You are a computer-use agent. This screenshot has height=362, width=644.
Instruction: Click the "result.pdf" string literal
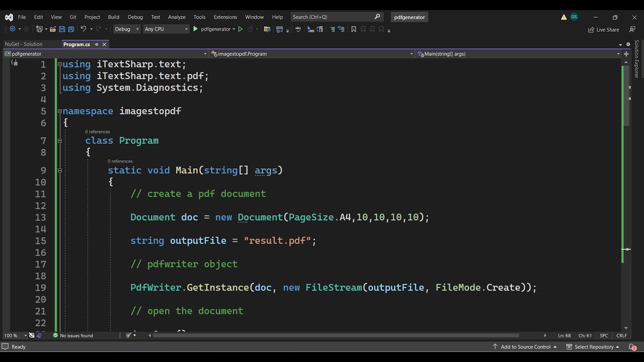(277, 241)
